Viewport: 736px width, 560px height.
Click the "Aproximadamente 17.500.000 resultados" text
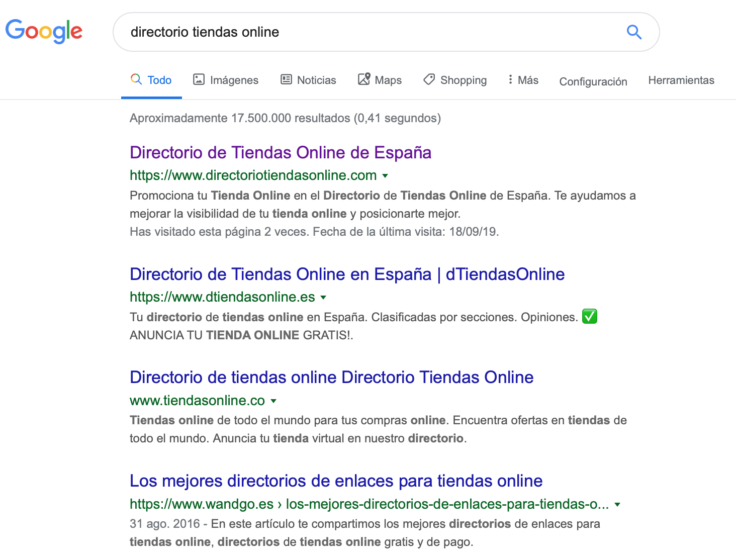pos(285,118)
